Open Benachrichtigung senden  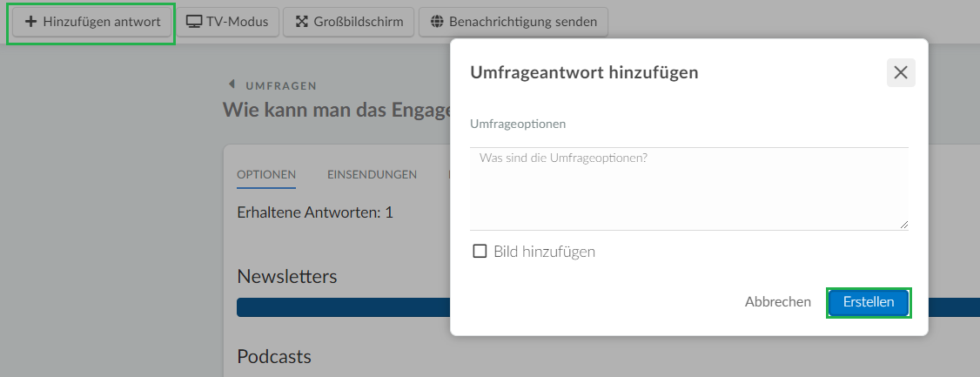(513, 22)
